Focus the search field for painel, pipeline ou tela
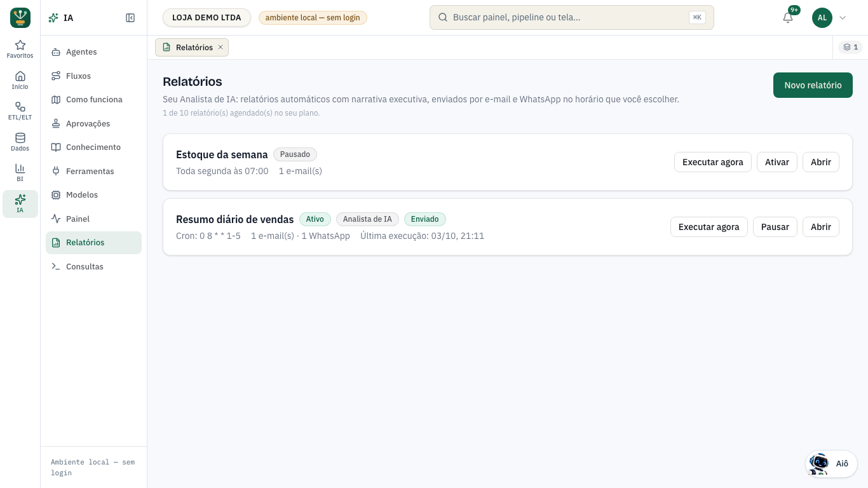 click(x=572, y=18)
